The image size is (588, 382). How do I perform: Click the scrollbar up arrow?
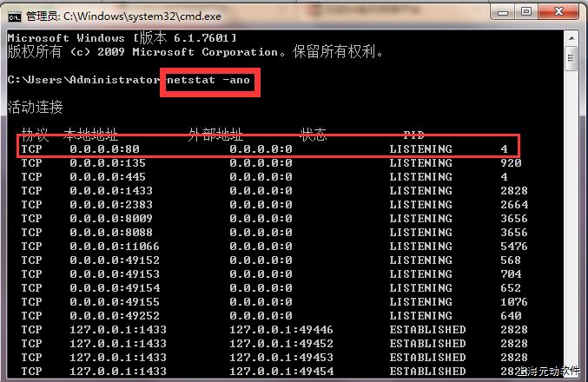(572, 36)
